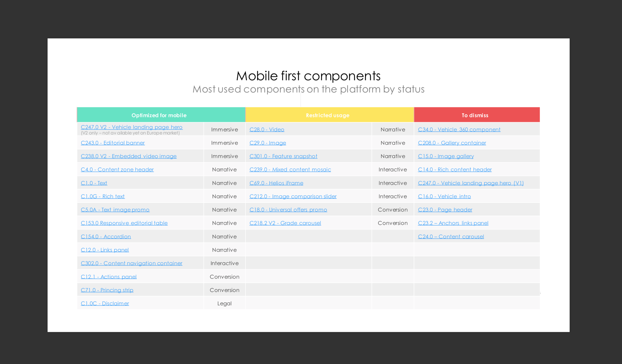Open C247.0 Vehicle landing page hero (V1) link
This screenshot has height=364, width=622.
[471, 183]
